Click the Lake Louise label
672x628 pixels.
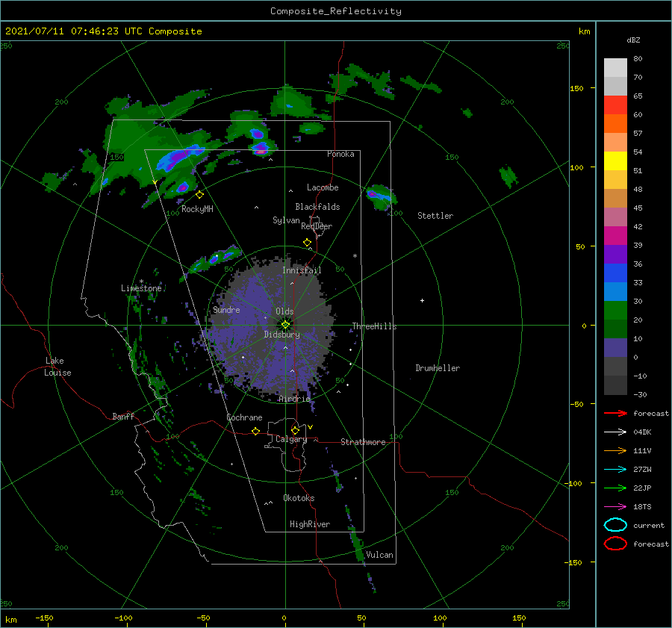pos(57,367)
